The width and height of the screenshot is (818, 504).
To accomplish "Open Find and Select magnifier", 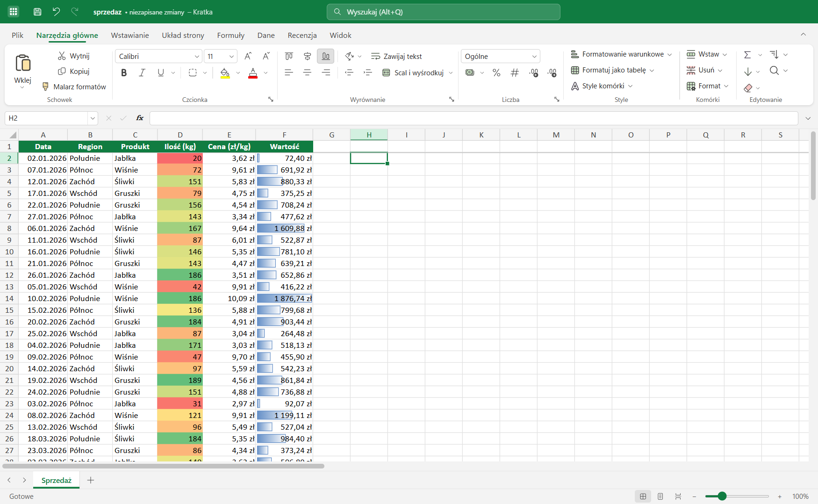I will [775, 71].
